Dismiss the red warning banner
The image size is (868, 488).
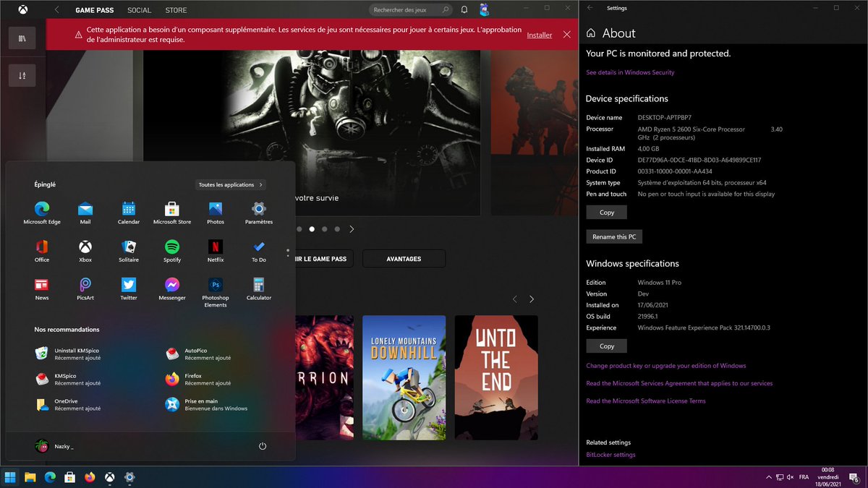pyautogui.click(x=567, y=35)
